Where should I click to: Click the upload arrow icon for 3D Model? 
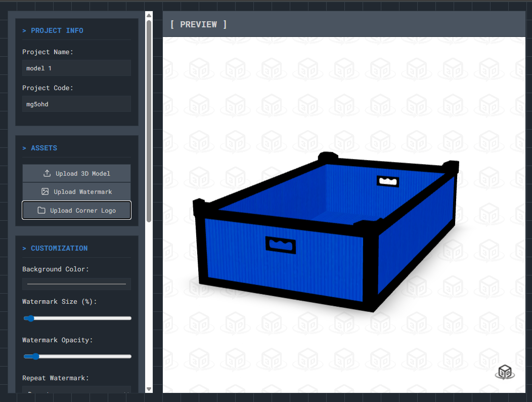tap(47, 173)
